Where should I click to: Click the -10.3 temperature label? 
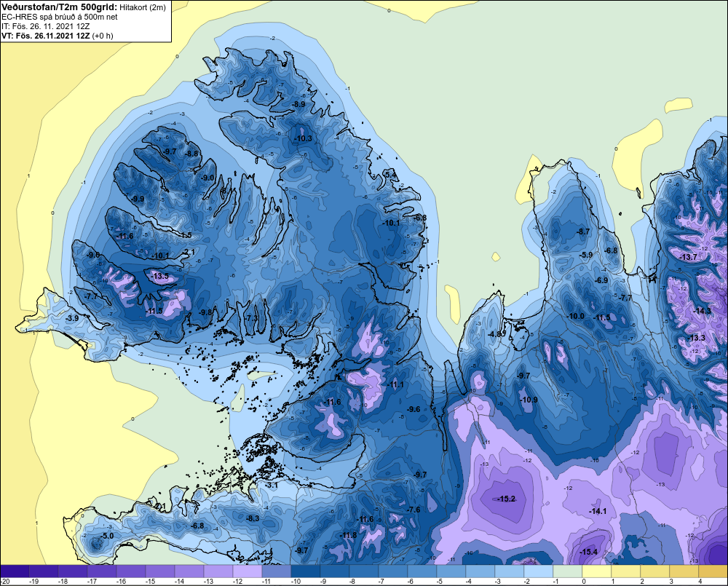(x=303, y=138)
